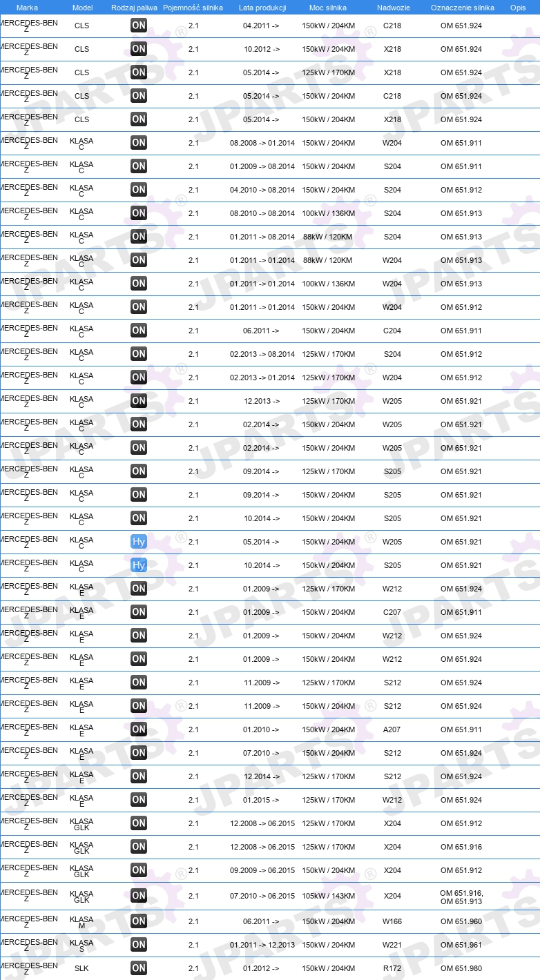Click the ON icon for Klasa S W221
The height and width of the screenshot is (980, 540).
[x=139, y=945]
